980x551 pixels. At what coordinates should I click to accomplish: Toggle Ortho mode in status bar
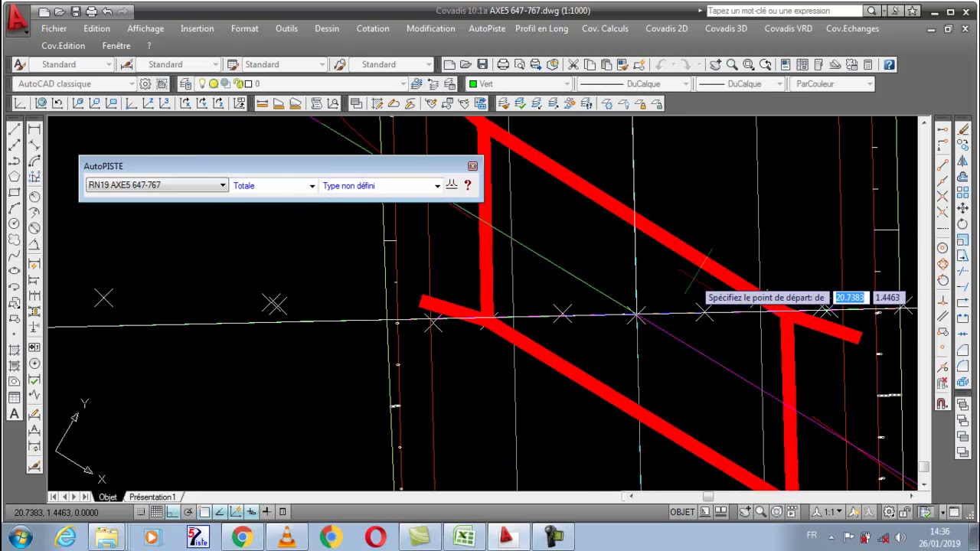pyautogui.click(x=171, y=512)
